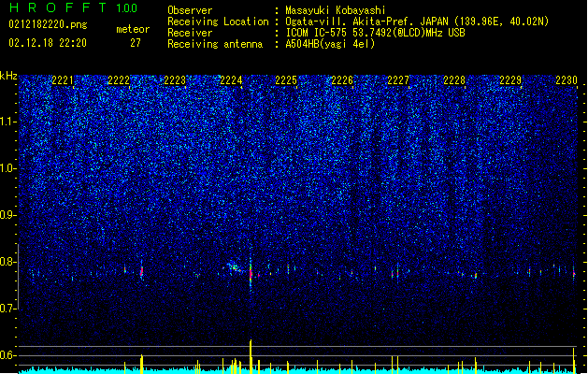
Task: Click the Receiving antenna label
Action: tap(215, 44)
